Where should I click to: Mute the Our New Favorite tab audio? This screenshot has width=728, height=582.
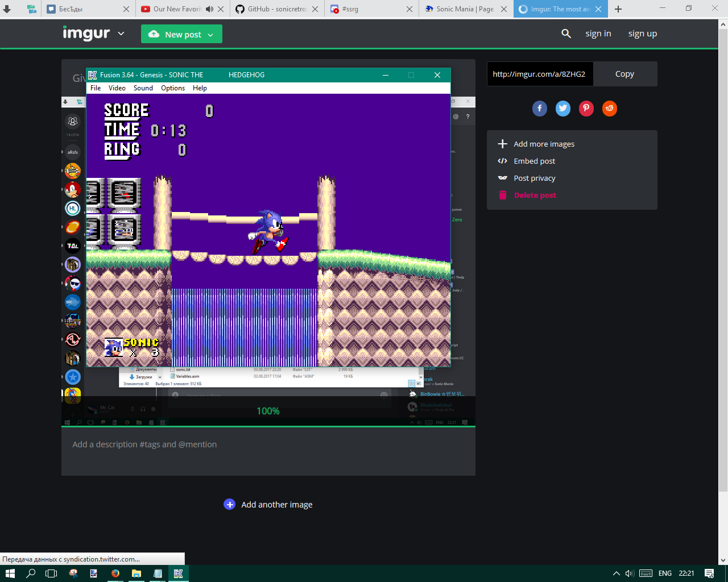click(210, 9)
